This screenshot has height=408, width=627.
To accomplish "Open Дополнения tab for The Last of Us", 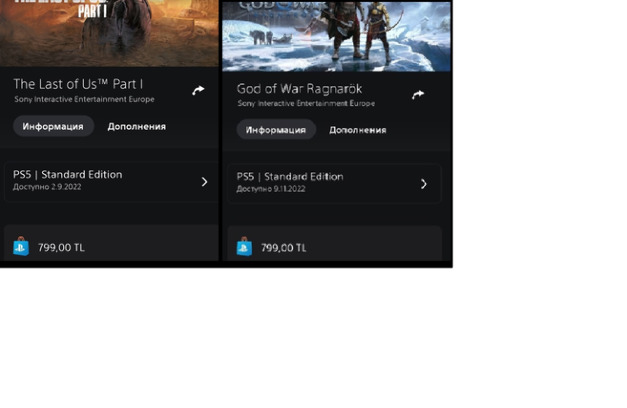I will coord(137,126).
